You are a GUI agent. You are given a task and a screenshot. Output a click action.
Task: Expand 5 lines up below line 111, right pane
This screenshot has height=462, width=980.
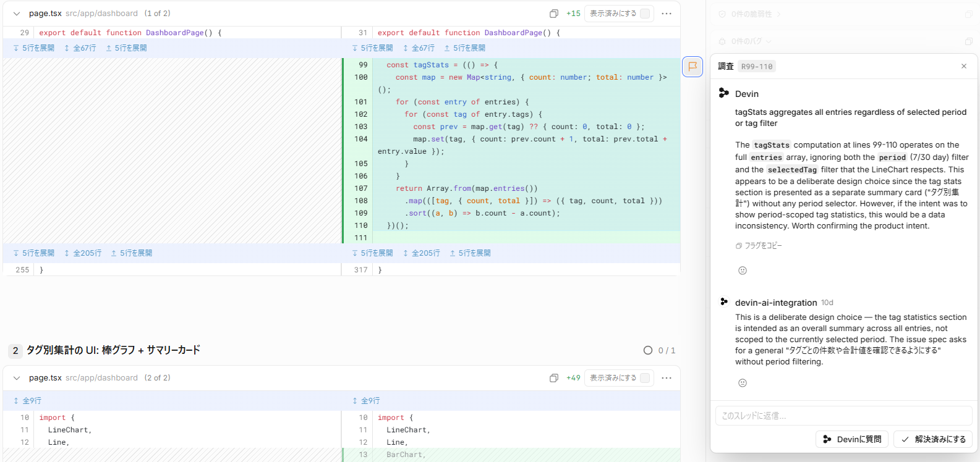[x=470, y=253]
